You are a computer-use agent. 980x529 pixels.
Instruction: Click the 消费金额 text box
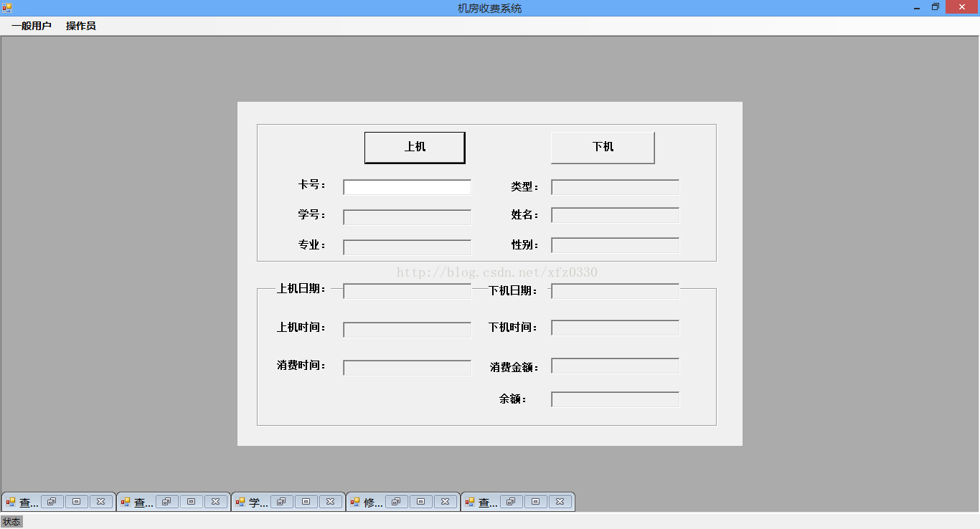615,366
